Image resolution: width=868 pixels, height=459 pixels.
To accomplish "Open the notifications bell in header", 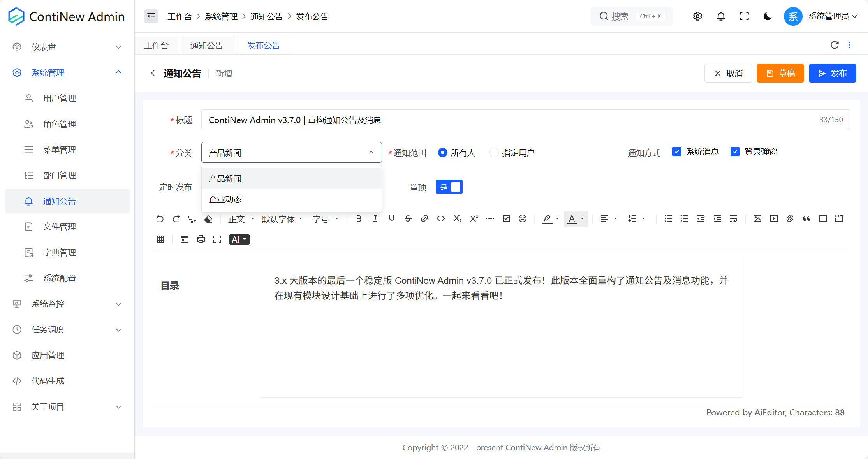I will pyautogui.click(x=721, y=16).
